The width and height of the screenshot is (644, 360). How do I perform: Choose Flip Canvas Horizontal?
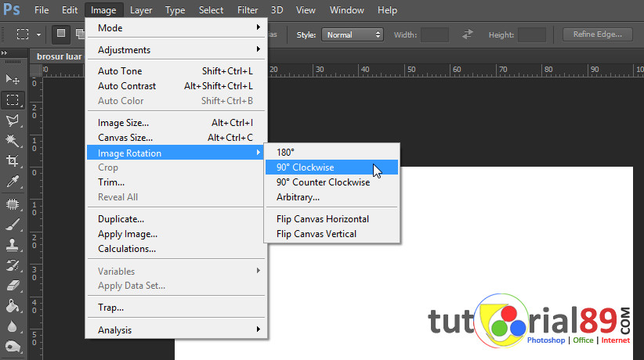click(x=332, y=219)
